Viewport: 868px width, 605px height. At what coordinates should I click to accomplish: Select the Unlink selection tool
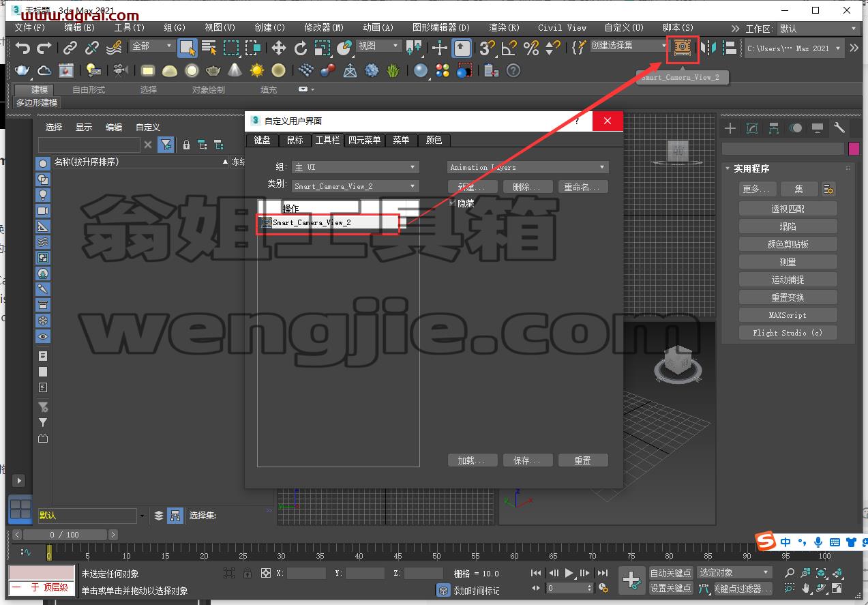pos(91,48)
